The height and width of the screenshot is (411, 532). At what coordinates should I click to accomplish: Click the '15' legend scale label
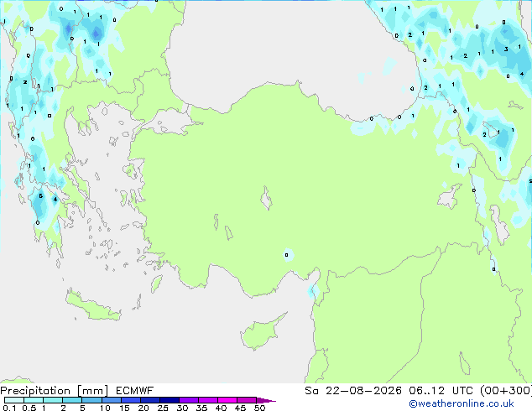pyautogui.click(x=124, y=408)
